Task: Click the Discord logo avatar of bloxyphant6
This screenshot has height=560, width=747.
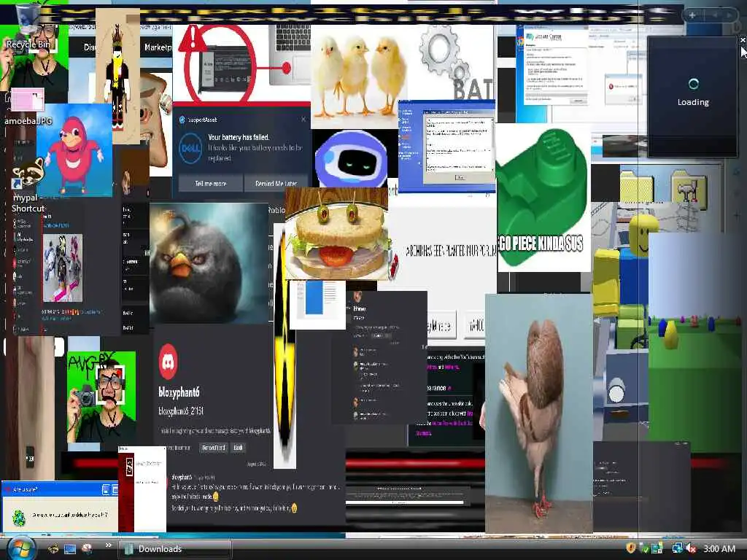Action: pos(169,362)
